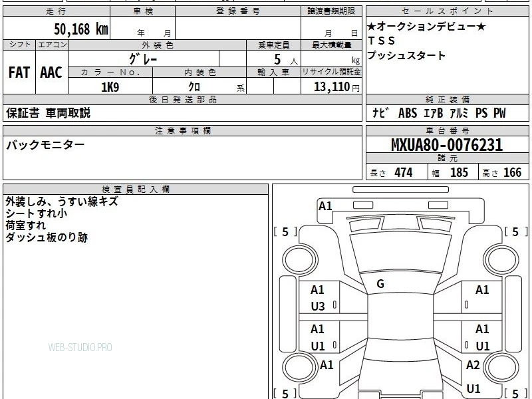Select chassis number MXUA80-0076231
This screenshot has width=532, height=399.
(x=447, y=145)
